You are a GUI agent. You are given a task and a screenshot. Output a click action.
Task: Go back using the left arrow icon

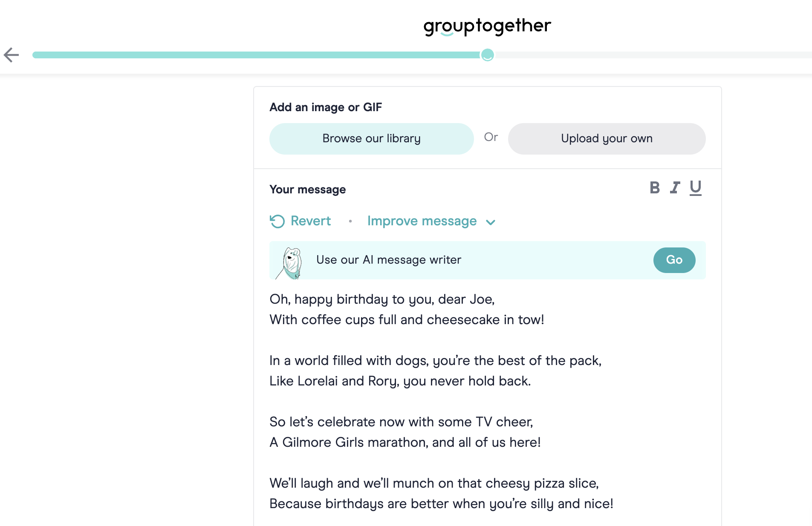click(x=12, y=55)
